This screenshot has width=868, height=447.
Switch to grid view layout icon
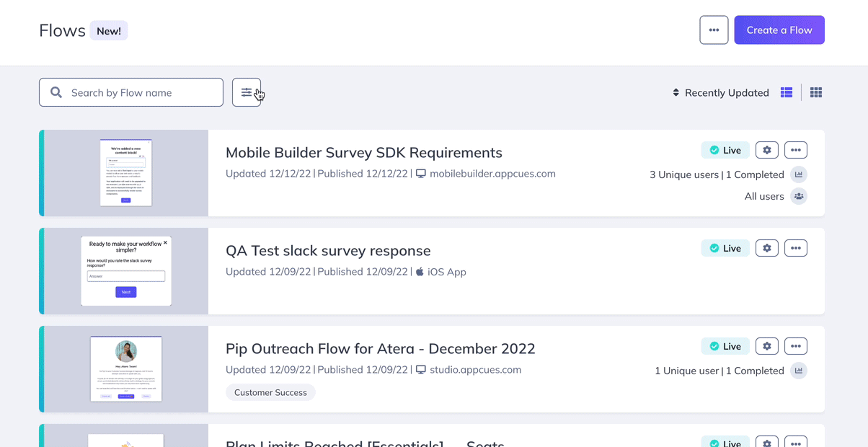(x=816, y=92)
